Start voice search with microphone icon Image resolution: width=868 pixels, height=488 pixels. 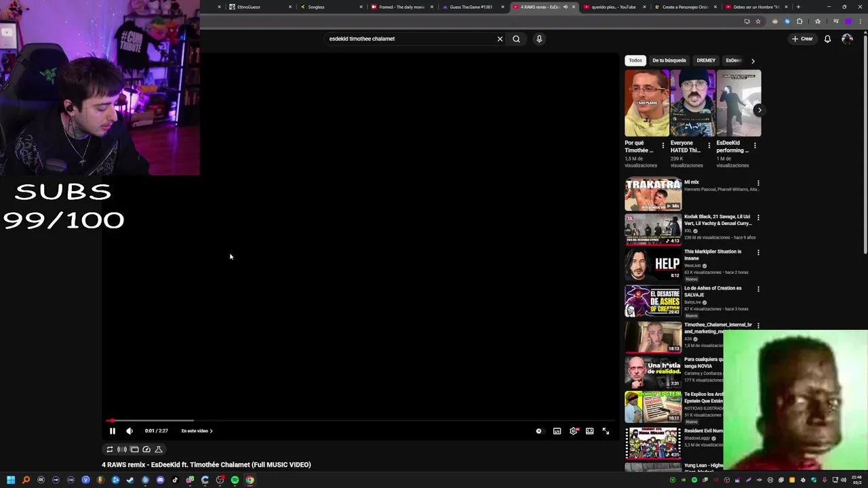coord(539,39)
